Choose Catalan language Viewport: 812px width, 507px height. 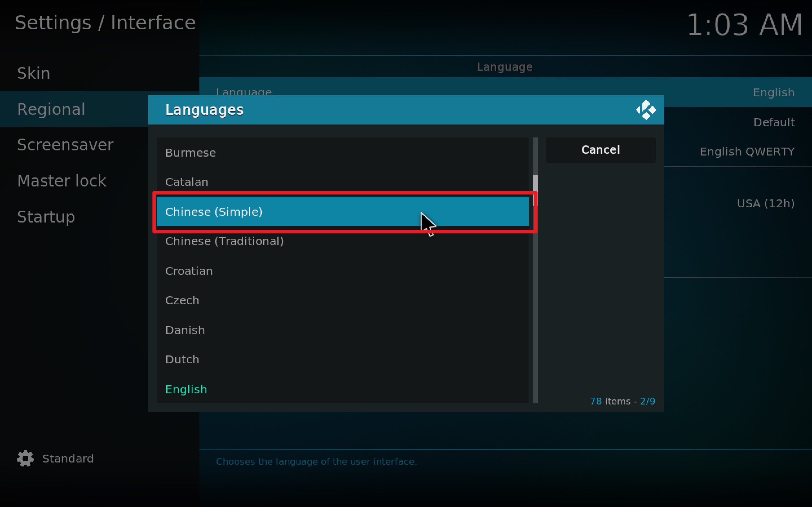pos(187,182)
